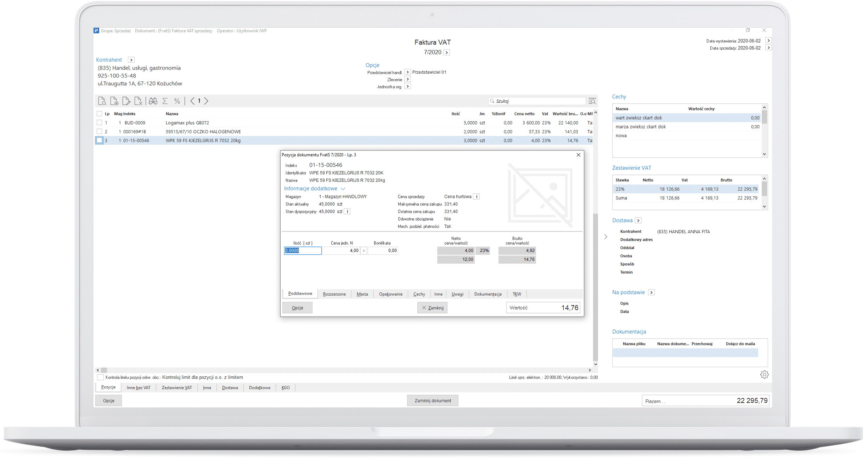Click the Szukaj search field

pos(537,101)
